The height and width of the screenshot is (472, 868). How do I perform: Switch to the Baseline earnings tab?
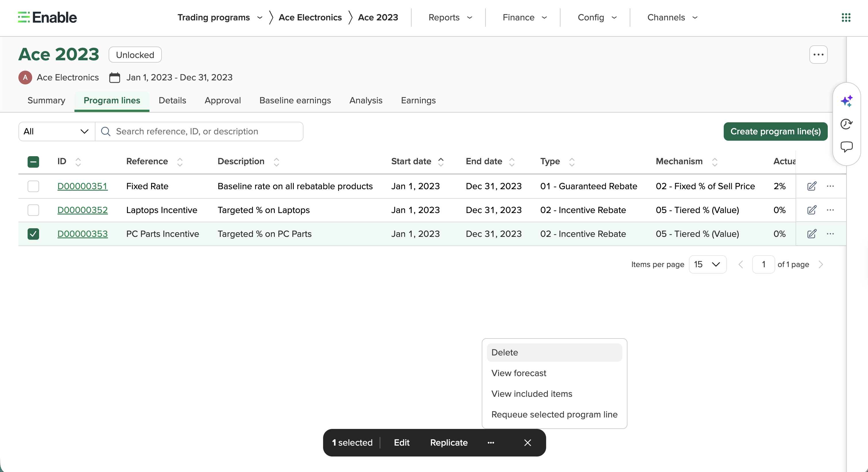click(295, 100)
